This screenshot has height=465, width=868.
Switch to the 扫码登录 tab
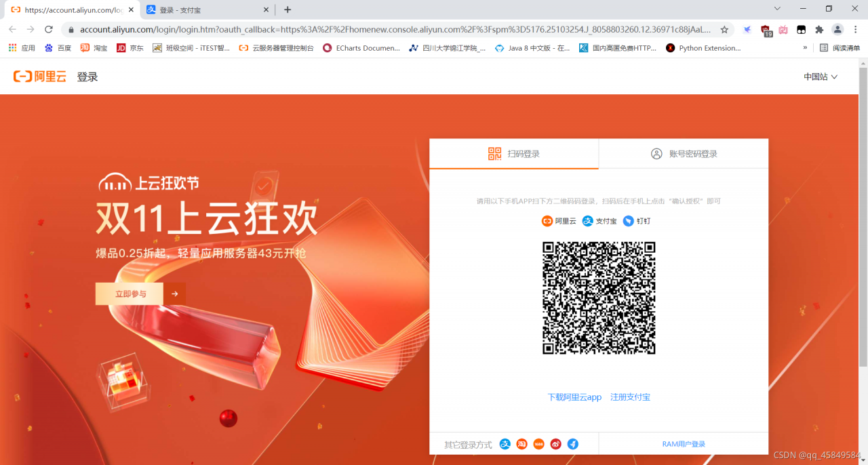[x=514, y=154]
